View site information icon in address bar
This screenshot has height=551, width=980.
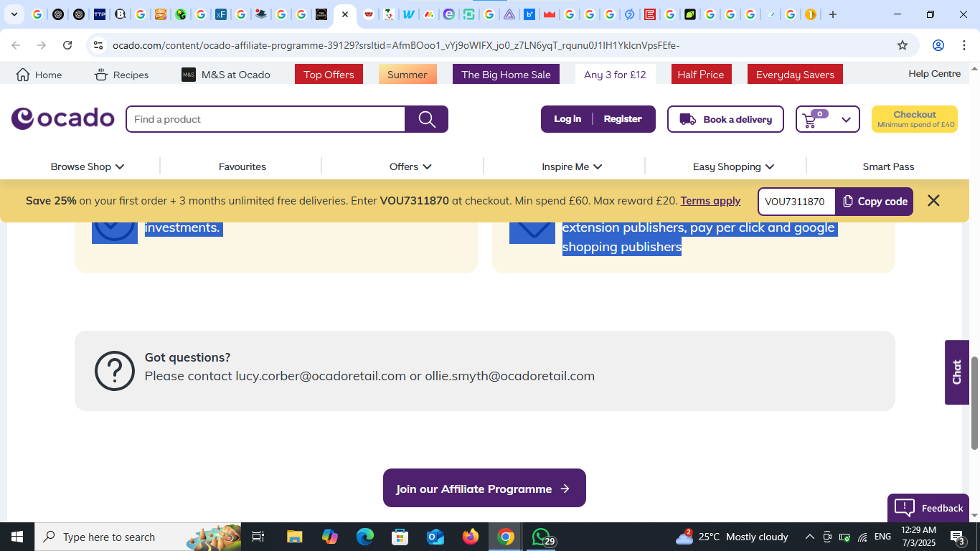pyautogui.click(x=98, y=45)
